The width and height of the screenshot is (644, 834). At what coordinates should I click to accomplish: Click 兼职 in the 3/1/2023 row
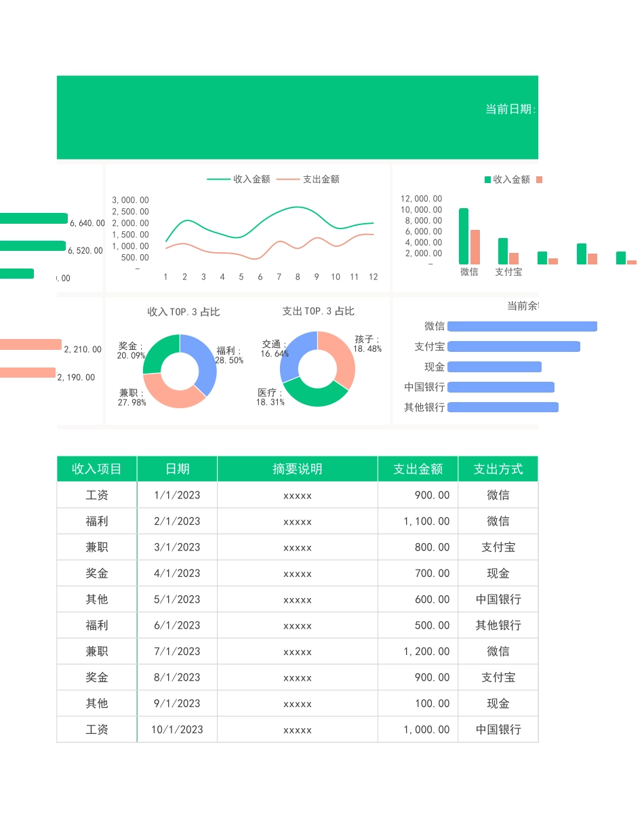(97, 547)
